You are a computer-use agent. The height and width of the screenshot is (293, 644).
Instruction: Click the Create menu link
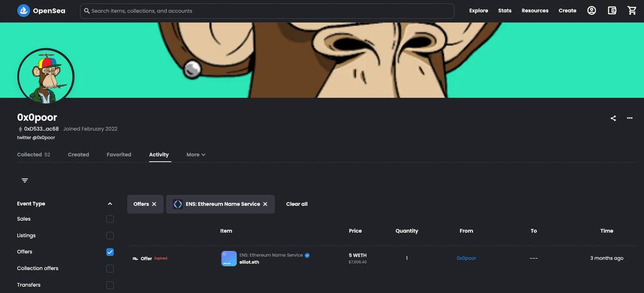pyautogui.click(x=568, y=11)
